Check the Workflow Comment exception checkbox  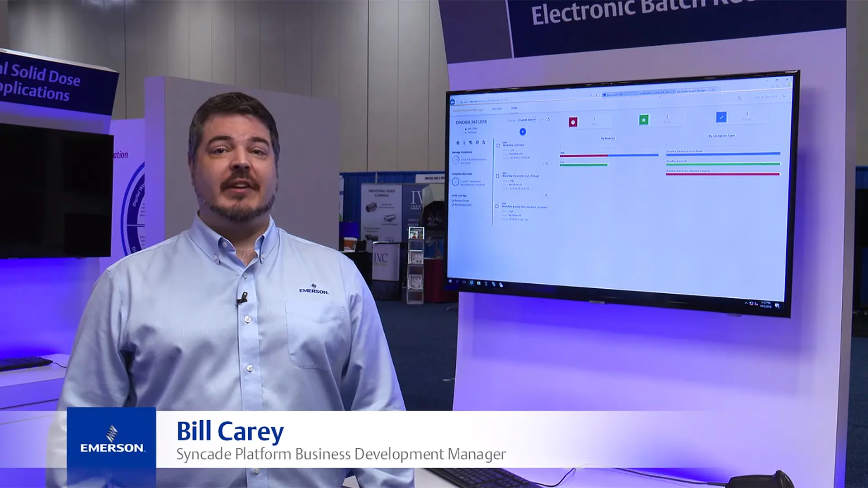(498, 145)
